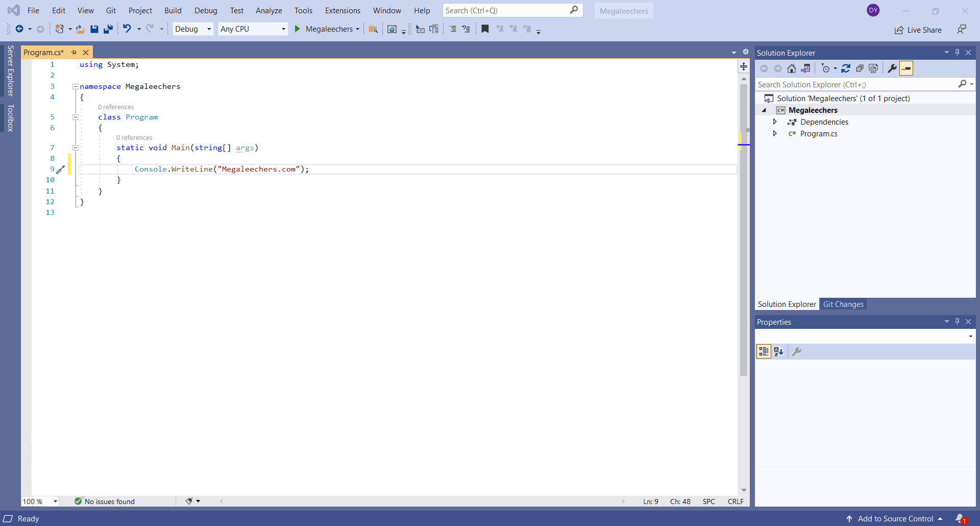Viewport: 980px width, 526px height.
Task: Open the Undo history dropdown arrow
Action: [x=139, y=29]
